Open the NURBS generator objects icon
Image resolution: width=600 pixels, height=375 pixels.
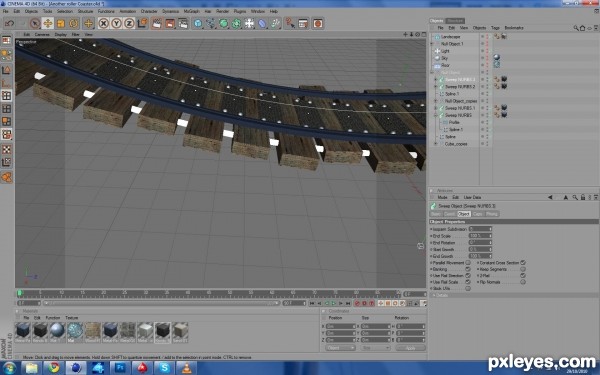pos(223,23)
